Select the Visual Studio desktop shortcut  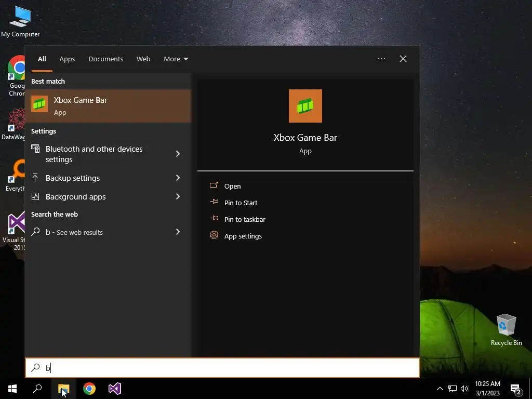[x=14, y=231]
